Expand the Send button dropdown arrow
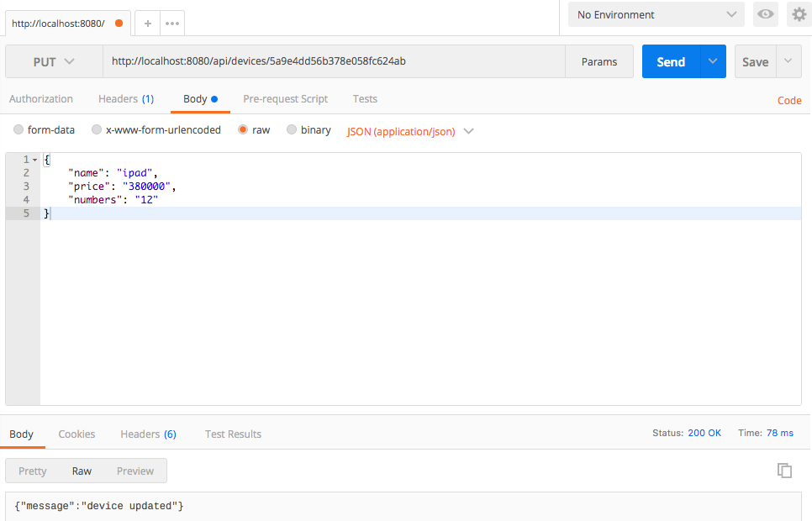812x521 pixels. pyautogui.click(x=713, y=61)
